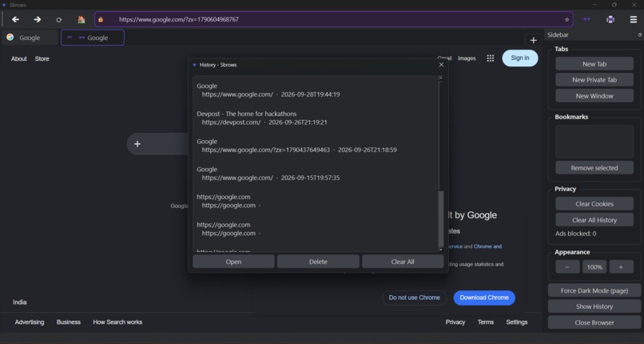Open the Store link on Google page

point(42,58)
